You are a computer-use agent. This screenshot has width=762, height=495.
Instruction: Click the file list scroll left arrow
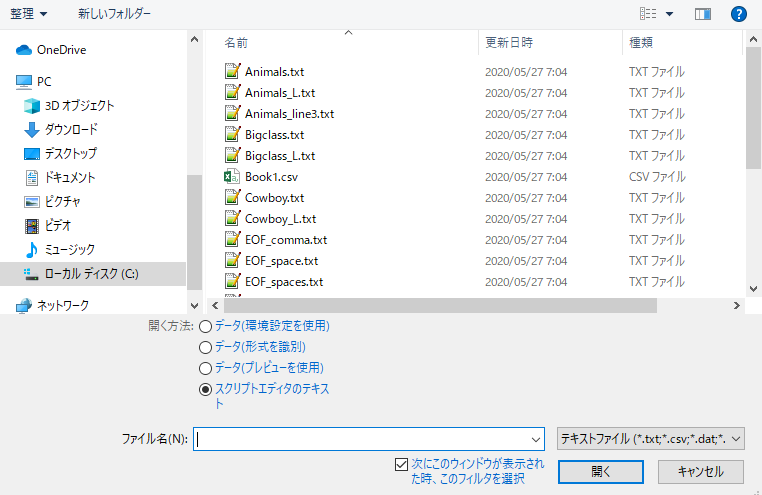pos(215,306)
